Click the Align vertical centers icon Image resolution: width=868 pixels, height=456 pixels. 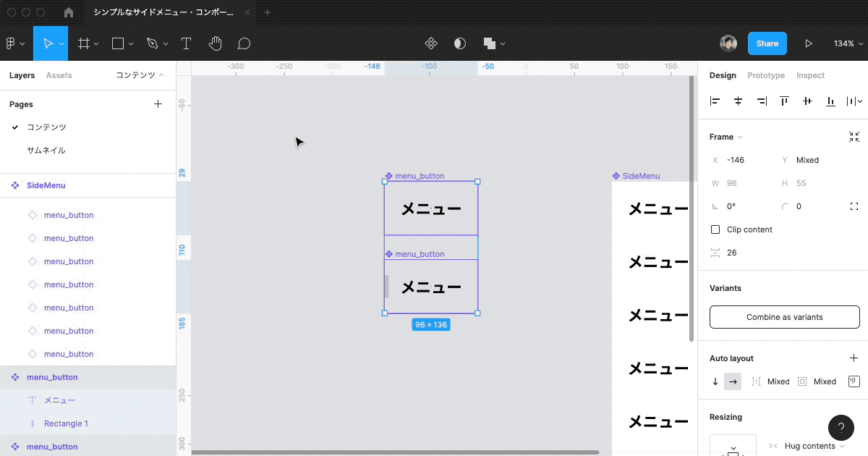[x=807, y=101]
